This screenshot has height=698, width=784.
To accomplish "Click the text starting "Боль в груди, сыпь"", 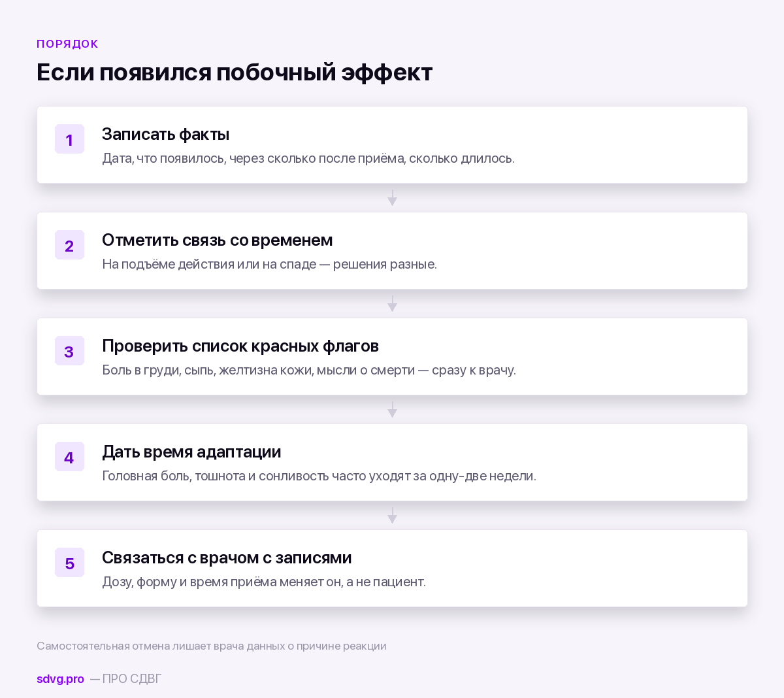I will point(309,370).
